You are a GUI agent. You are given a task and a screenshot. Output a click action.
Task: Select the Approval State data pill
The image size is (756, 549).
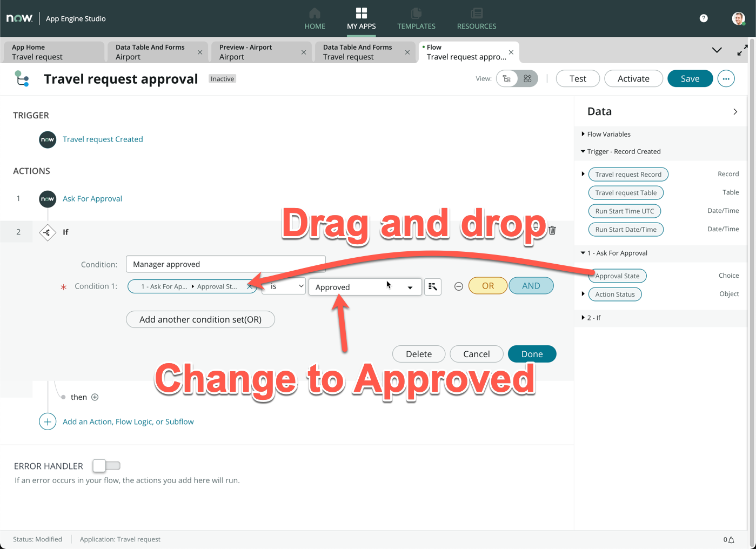tap(617, 276)
